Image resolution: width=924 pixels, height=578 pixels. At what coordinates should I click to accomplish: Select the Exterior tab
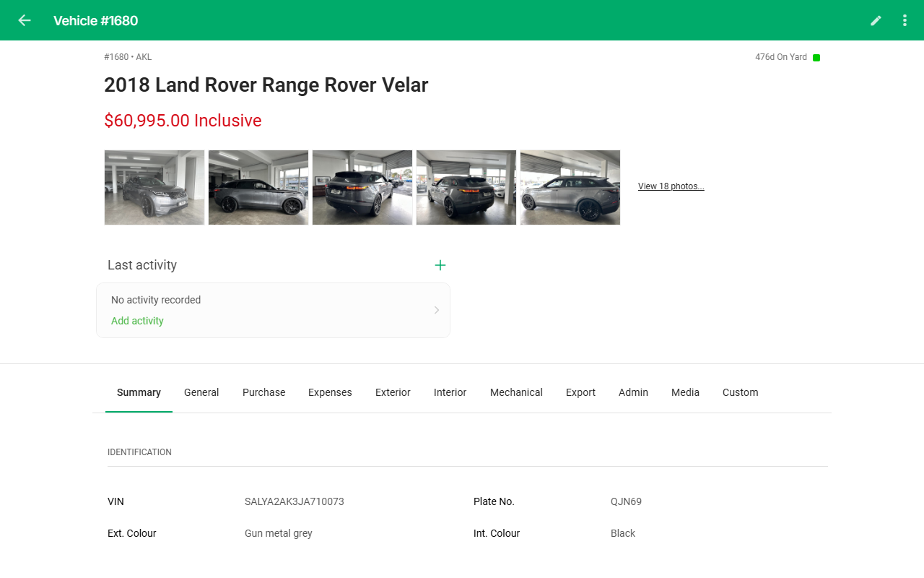click(x=393, y=392)
